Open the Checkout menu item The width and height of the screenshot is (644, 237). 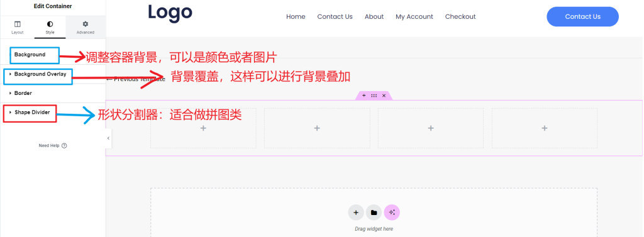[x=460, y=16]
